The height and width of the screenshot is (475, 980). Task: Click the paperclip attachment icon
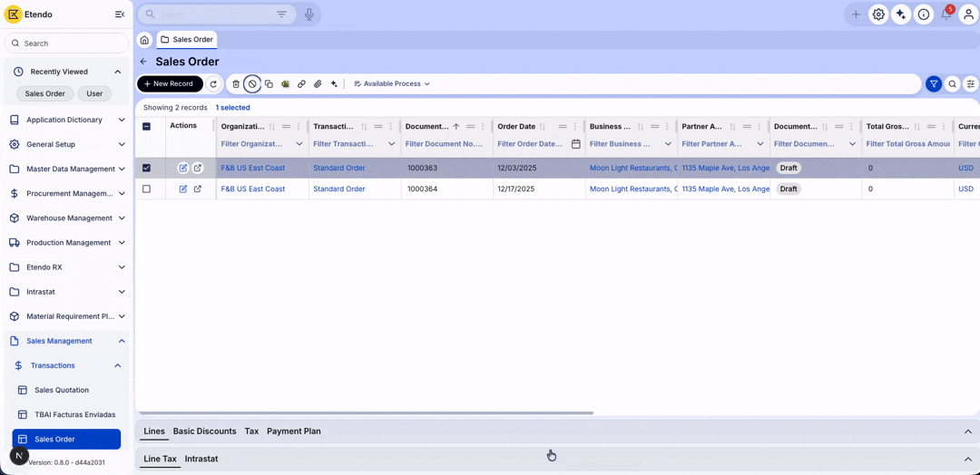(x=318, y=84)
